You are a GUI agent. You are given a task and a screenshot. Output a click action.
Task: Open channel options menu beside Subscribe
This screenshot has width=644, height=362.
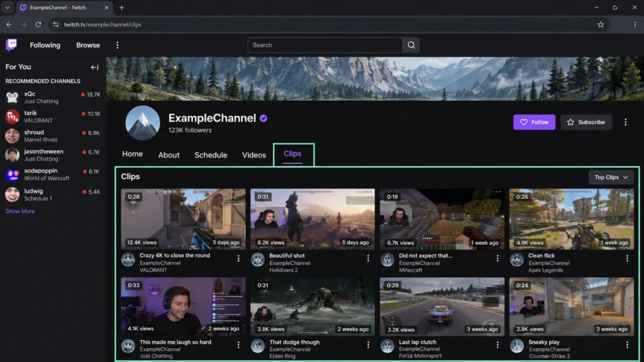tap(625, 123)
